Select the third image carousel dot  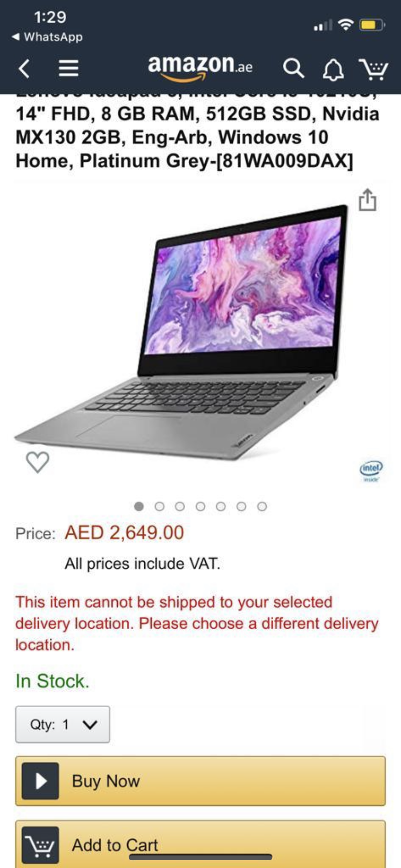(180, 507)
